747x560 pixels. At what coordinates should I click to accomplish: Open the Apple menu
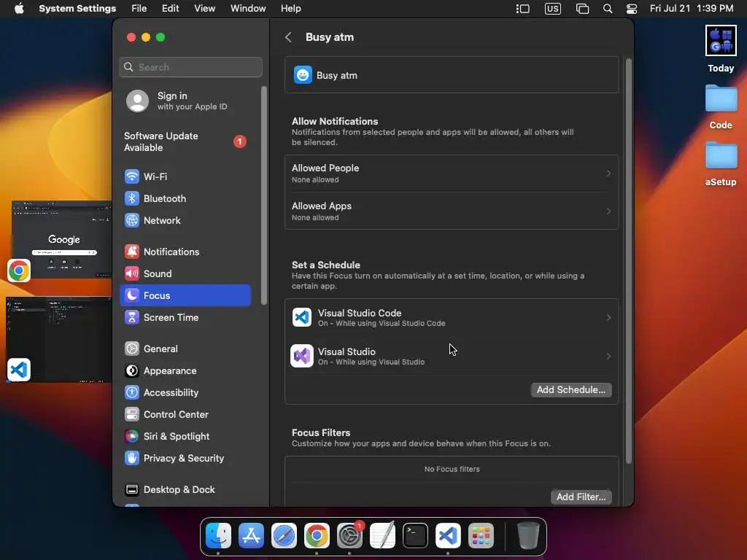pos(19,9)
